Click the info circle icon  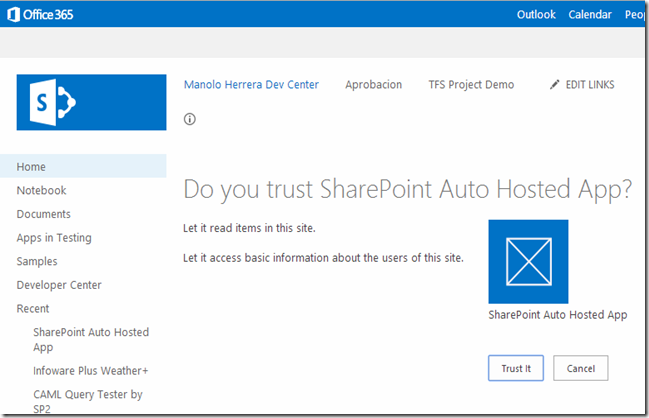pyautogui.click(x=190, y=119)
